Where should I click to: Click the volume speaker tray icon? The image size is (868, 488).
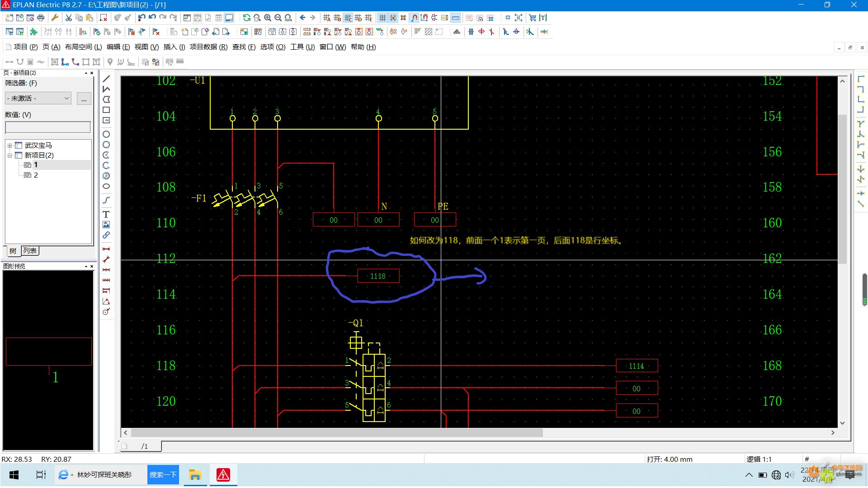click(x=789, y=475)
